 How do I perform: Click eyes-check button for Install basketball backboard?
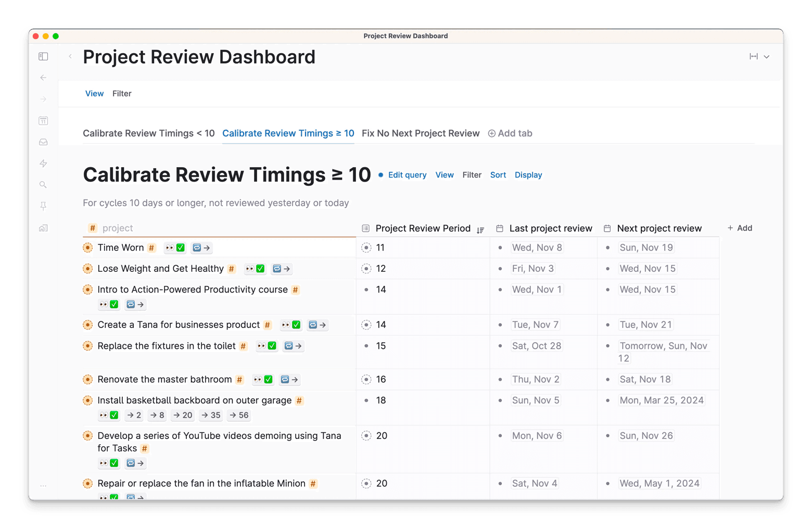tap(109, 415)
